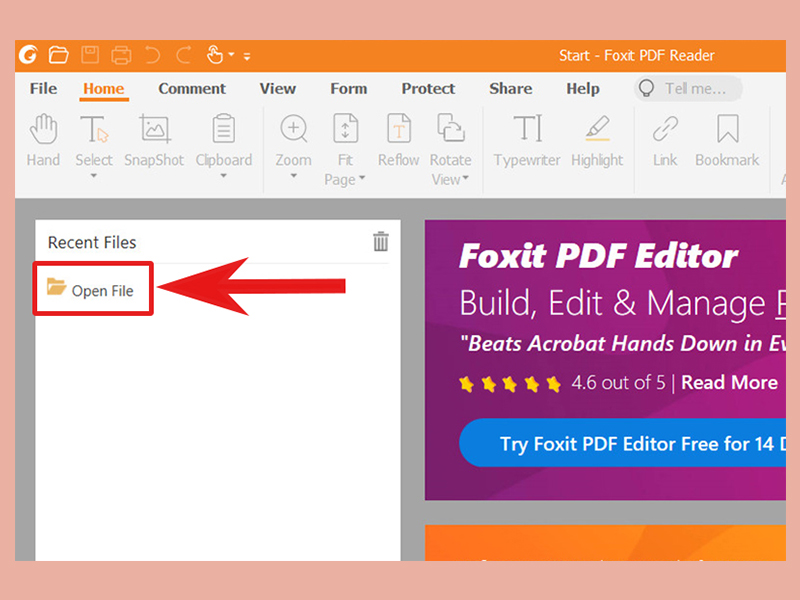The width and height of the screenshot is (800, 600).
Task: Click the open folder icon in quick access toolbar
Action: (x=58, y=55)
